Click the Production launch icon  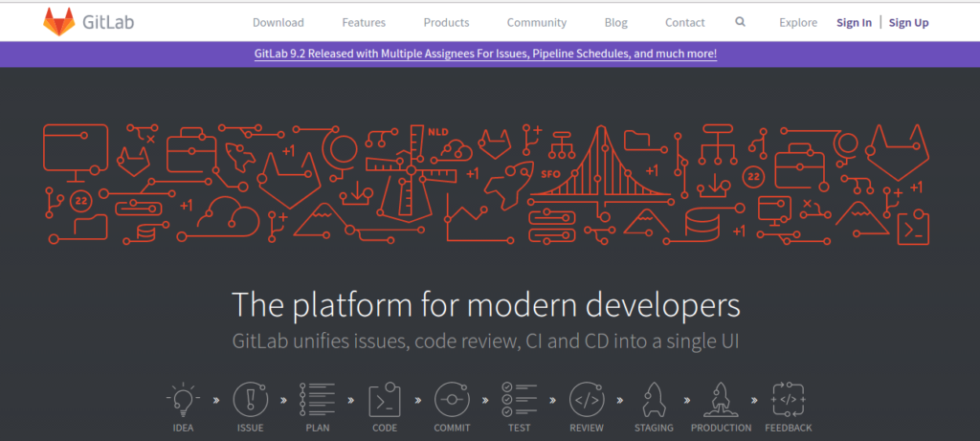point(721,397)
